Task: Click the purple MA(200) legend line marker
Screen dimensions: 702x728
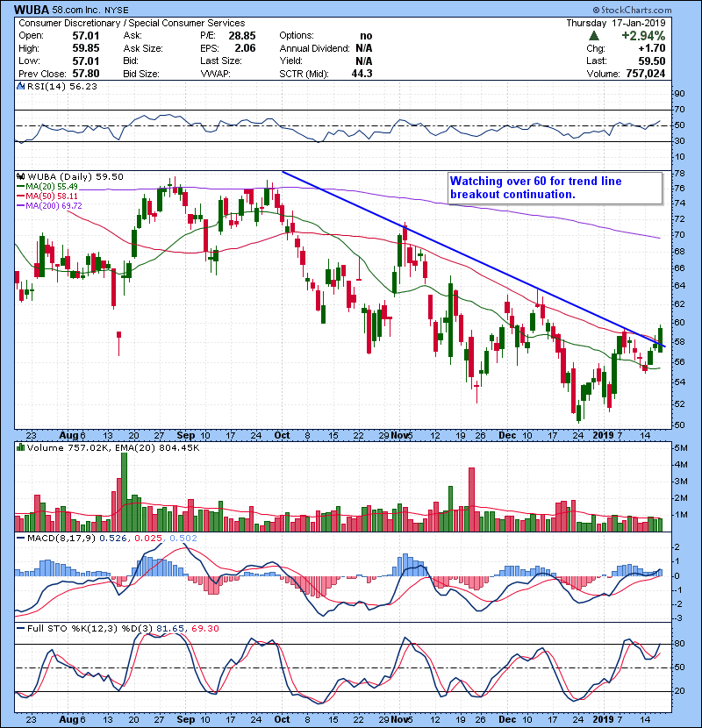Action: point(20,205)
